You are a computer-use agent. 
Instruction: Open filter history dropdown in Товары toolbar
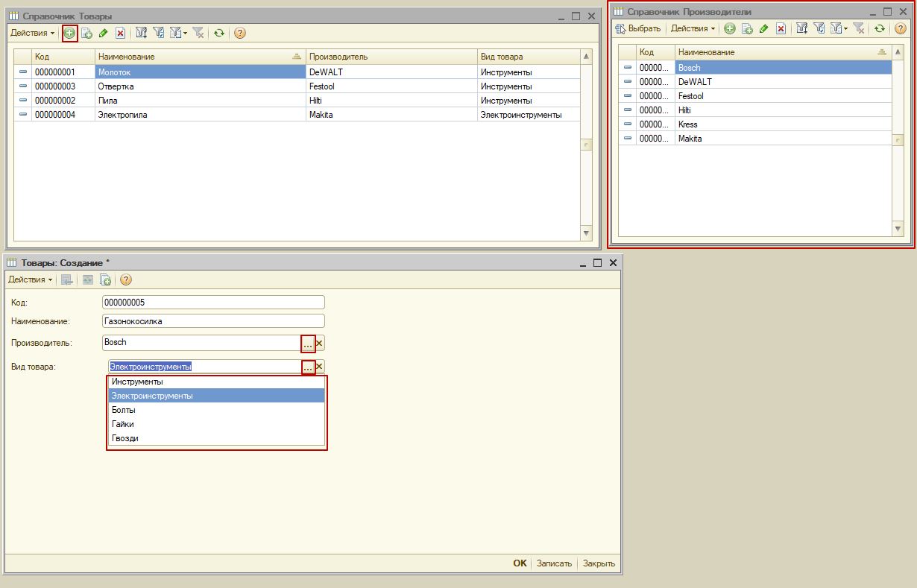click(x=177, y=33)
